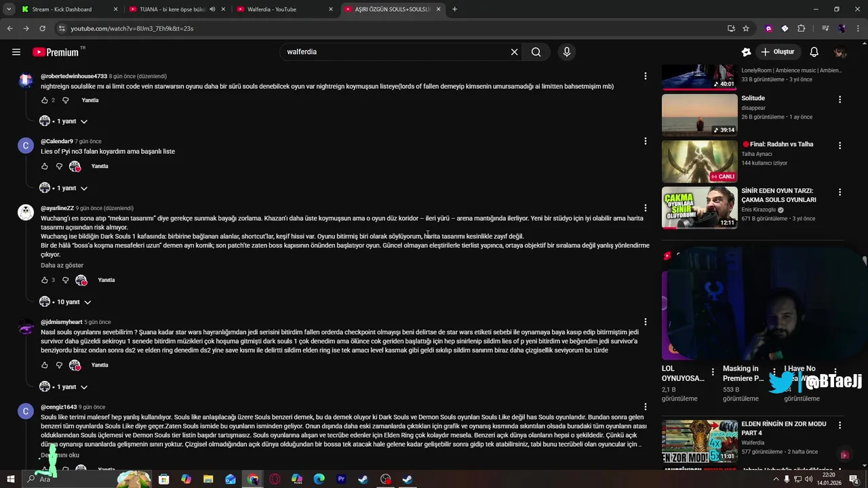The width and height of the screenshot is (868, 488).
Task: Like the @ayarlineZZ comment
Action: (45, 280)
